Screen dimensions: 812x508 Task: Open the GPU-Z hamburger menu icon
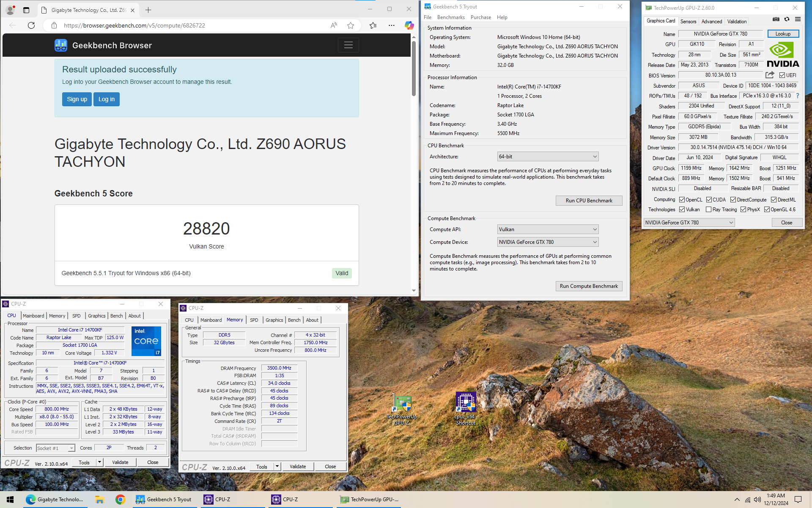click(x=798, y=19)
